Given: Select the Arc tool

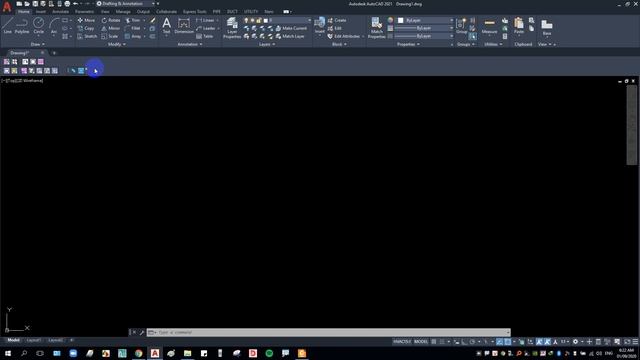Looking at the screenshot, I should point(53,26).
